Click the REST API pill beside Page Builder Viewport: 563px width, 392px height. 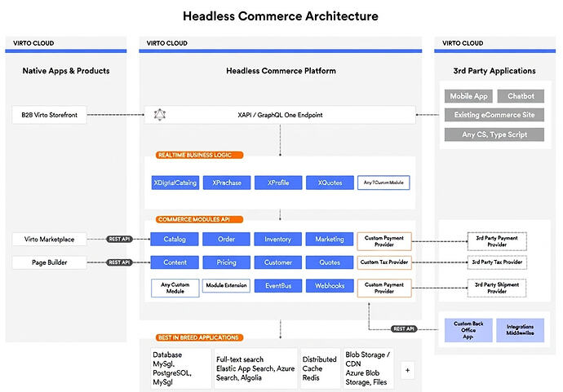coord(120,262)
